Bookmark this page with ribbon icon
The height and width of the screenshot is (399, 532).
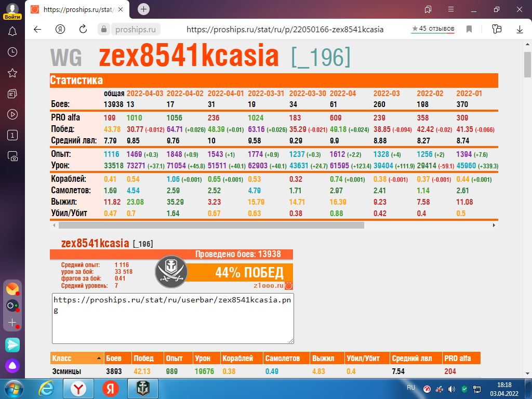pyautogui.click(x=469, y=29)
